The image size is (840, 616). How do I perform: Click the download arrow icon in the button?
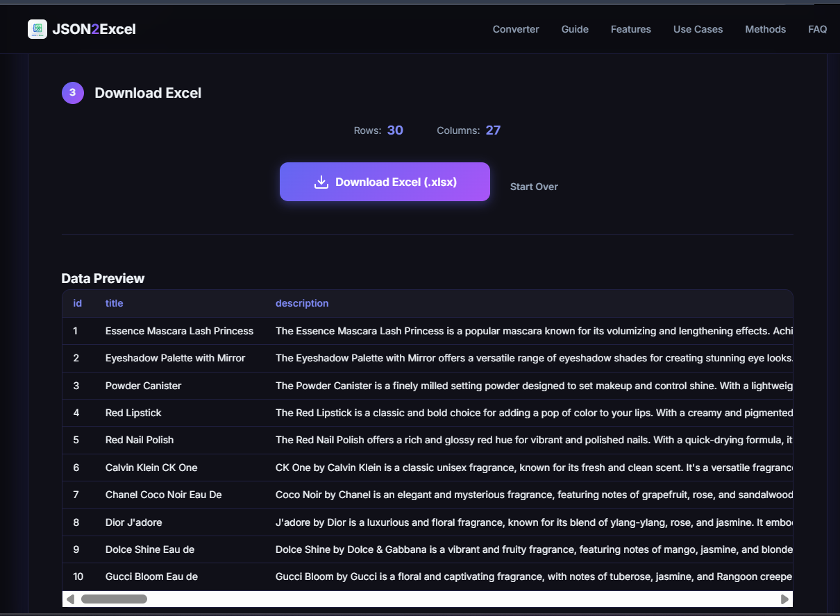[x=321, y=182]
